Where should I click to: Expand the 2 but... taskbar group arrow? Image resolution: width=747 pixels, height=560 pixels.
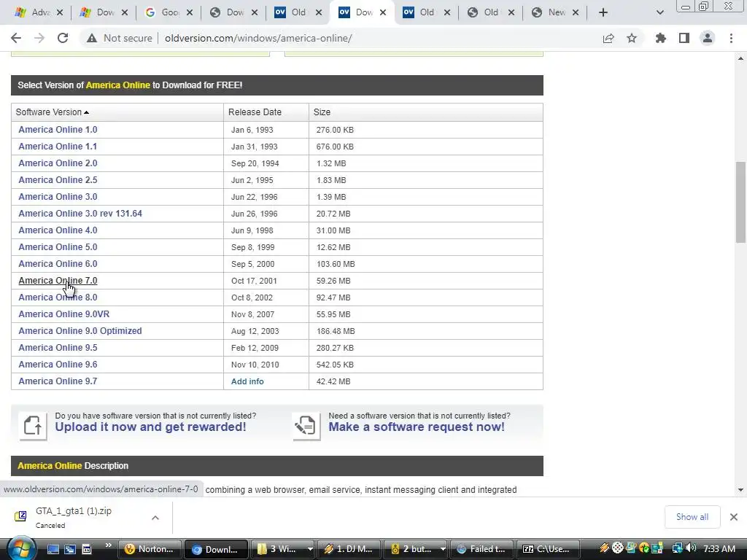click(x=443, y=549)
